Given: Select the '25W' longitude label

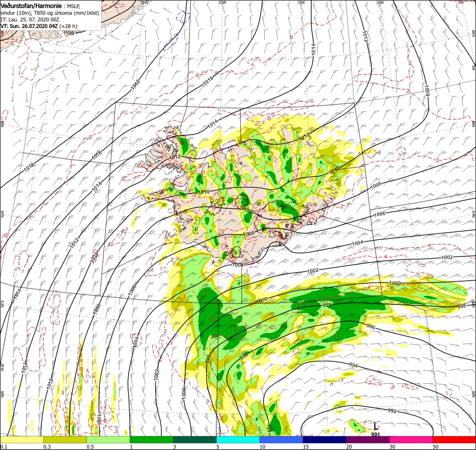Looking at the screenshot, I should click(x=145, y=2).
